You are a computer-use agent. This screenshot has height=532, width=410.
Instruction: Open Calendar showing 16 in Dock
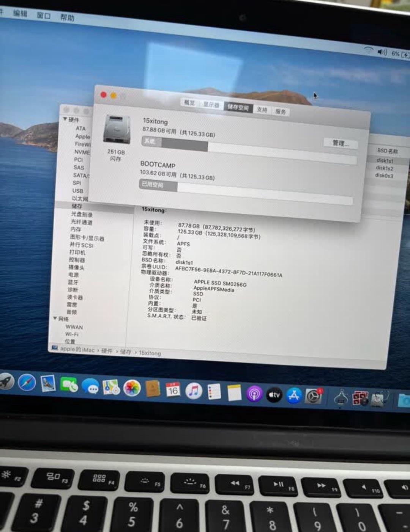tap(173, 390)
